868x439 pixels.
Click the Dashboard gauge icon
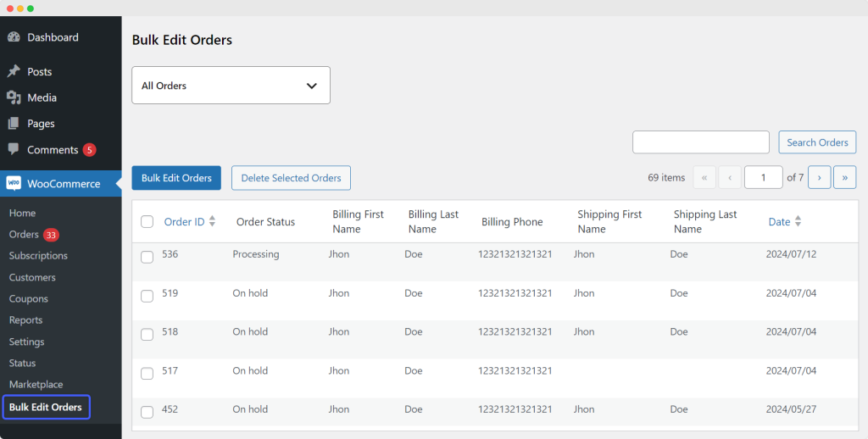coord(14,37)
